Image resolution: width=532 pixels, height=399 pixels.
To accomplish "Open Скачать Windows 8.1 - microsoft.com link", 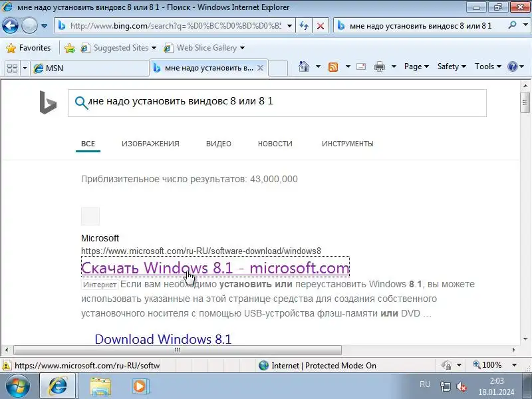I will pos(215,268).
